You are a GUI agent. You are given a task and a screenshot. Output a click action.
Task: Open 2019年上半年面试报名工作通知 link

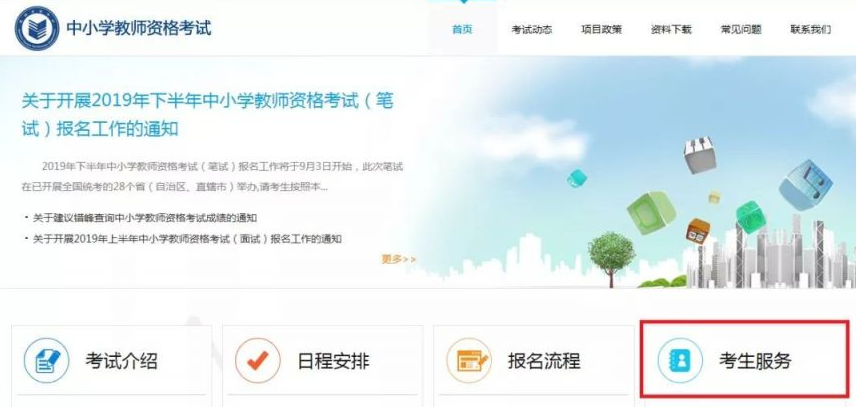187,238
